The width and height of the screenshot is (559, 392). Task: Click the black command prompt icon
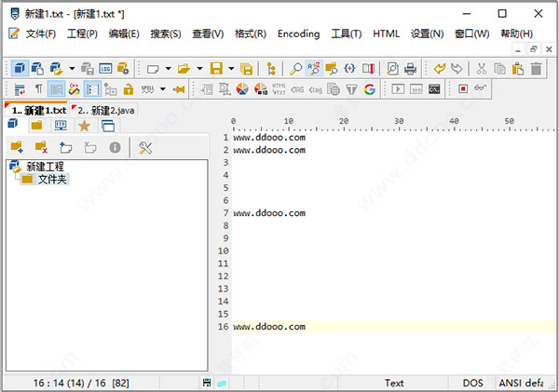point(434,89)
